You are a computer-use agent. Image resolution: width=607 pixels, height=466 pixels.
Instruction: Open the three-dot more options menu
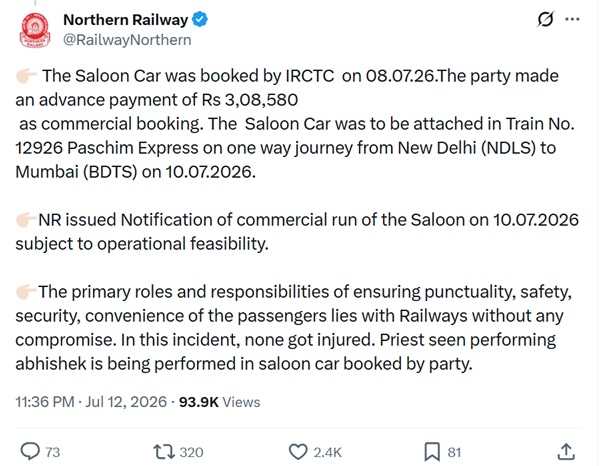(572, 19)
